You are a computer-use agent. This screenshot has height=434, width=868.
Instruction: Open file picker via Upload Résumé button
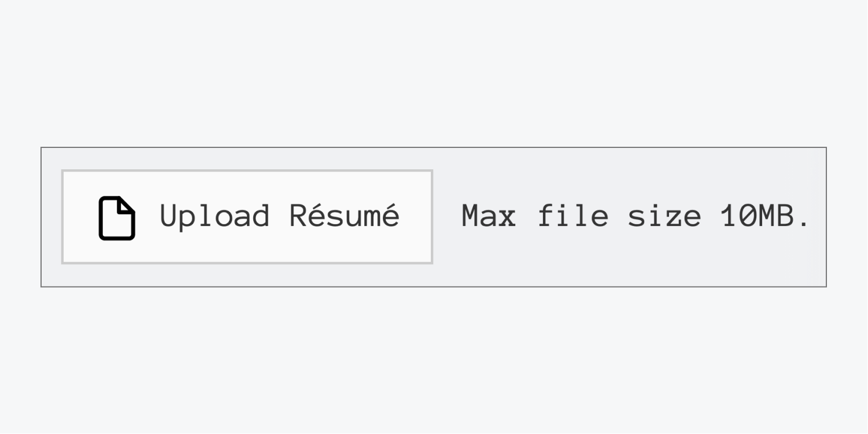[247, 217]
